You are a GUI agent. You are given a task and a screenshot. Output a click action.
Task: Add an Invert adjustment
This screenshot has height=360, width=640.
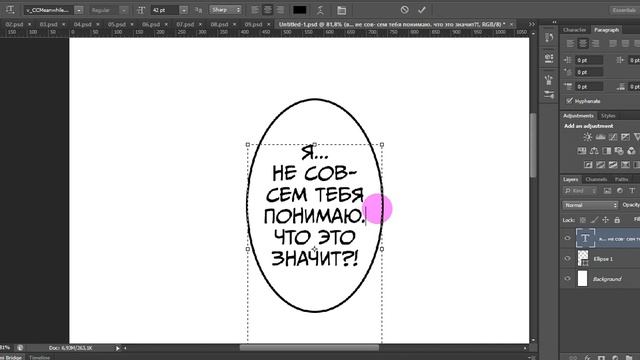click(x=588, y=165)
